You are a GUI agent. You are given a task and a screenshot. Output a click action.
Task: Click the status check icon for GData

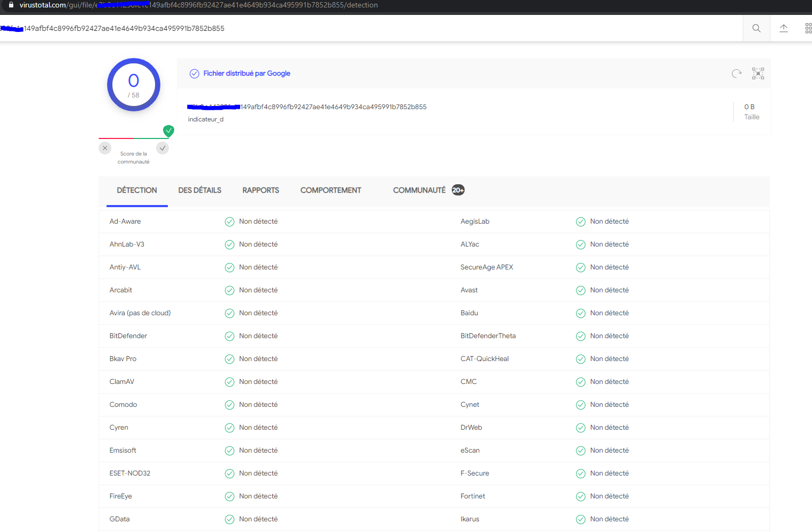coord(230,519)
